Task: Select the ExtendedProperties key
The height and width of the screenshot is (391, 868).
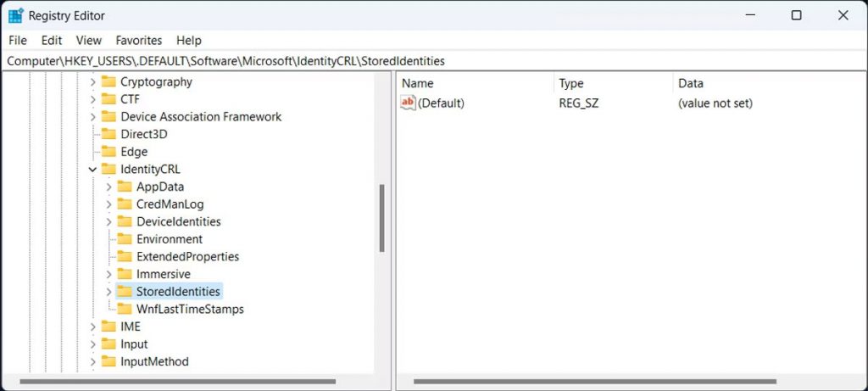Action: tap(187, 257)
